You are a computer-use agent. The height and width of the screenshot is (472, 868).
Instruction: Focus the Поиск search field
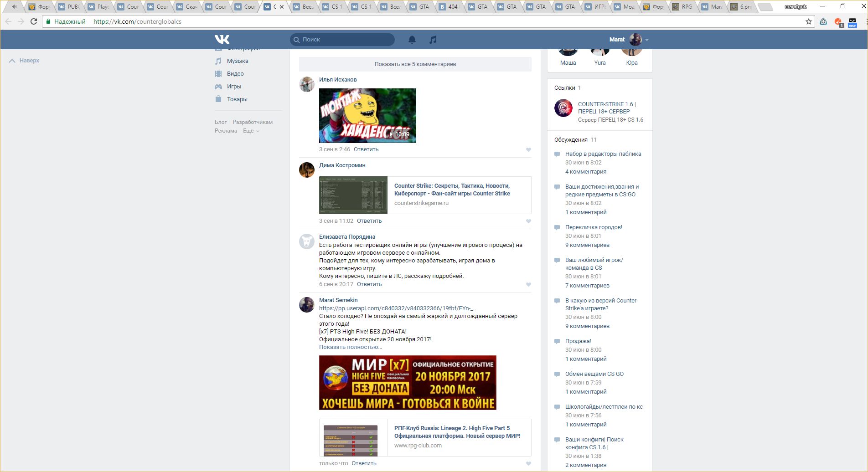342,40
